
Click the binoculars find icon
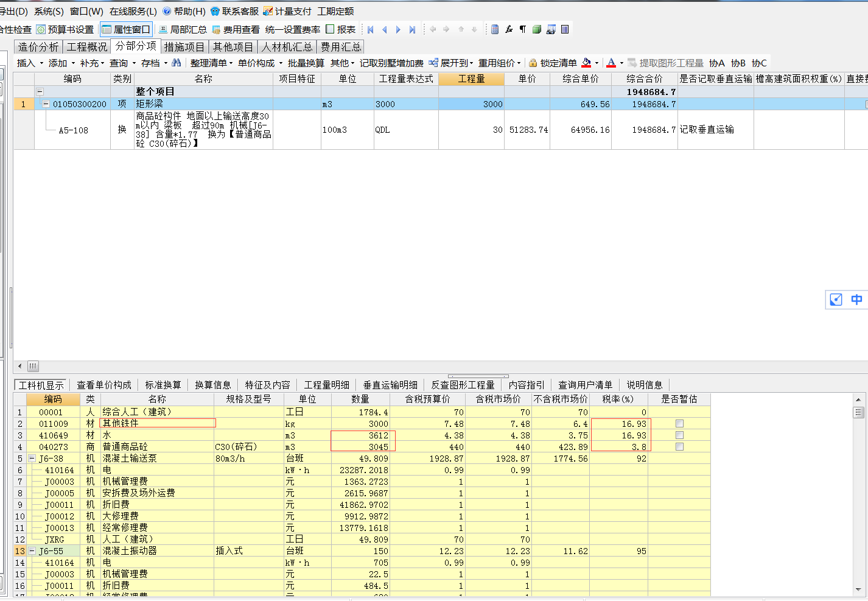pyautogui.click(x=177, y=63)
